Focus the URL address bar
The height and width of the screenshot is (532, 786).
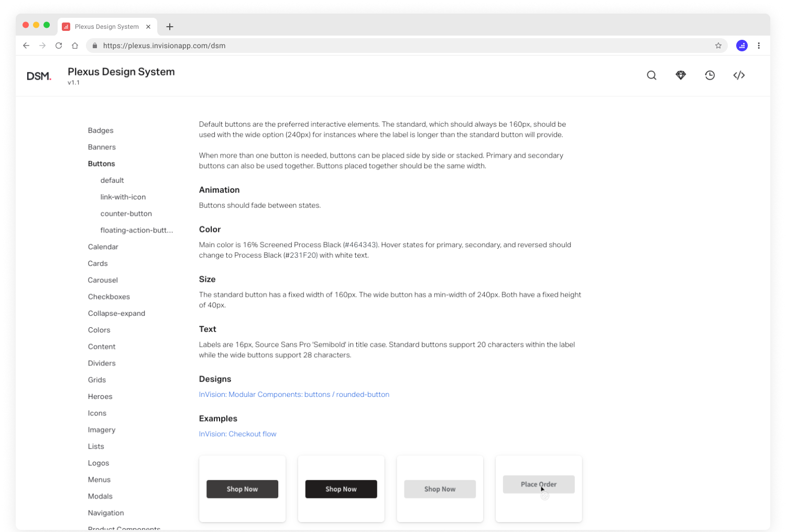click(x=407, y=46)
